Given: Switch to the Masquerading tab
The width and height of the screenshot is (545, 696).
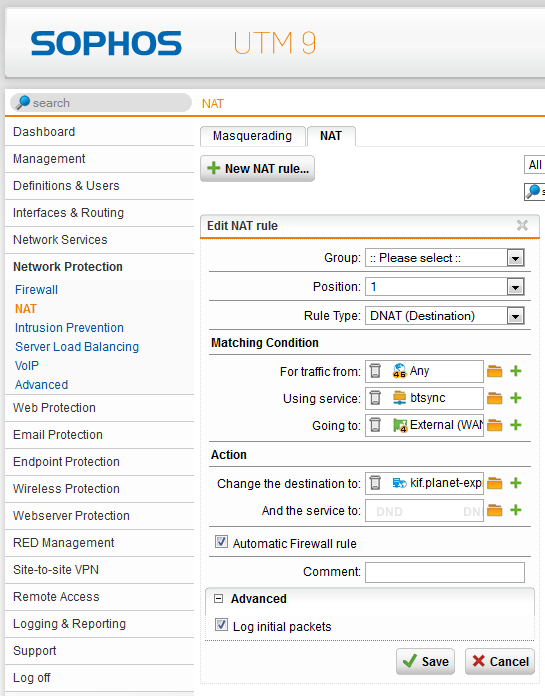Looking at the screenshot, I should point(253,136).
